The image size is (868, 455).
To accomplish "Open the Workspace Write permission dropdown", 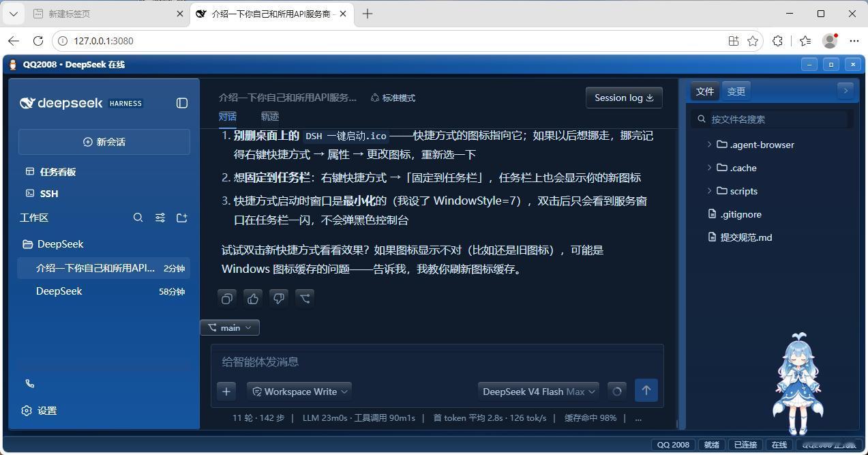I will pyautogui.click(x=300, y=392).
